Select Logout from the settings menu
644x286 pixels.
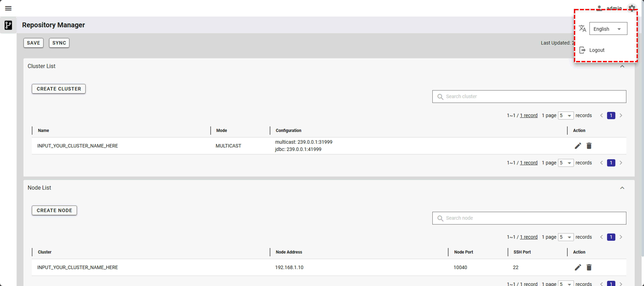[x=596, y=50]
